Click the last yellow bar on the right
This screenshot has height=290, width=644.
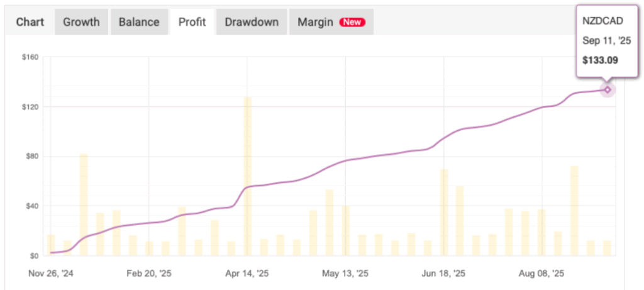pyautogui.click(x=607, y=248)
